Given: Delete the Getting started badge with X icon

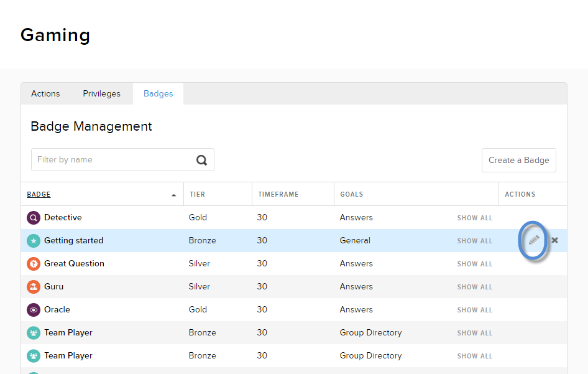Looking at the screenshot, I should (554, 240).
